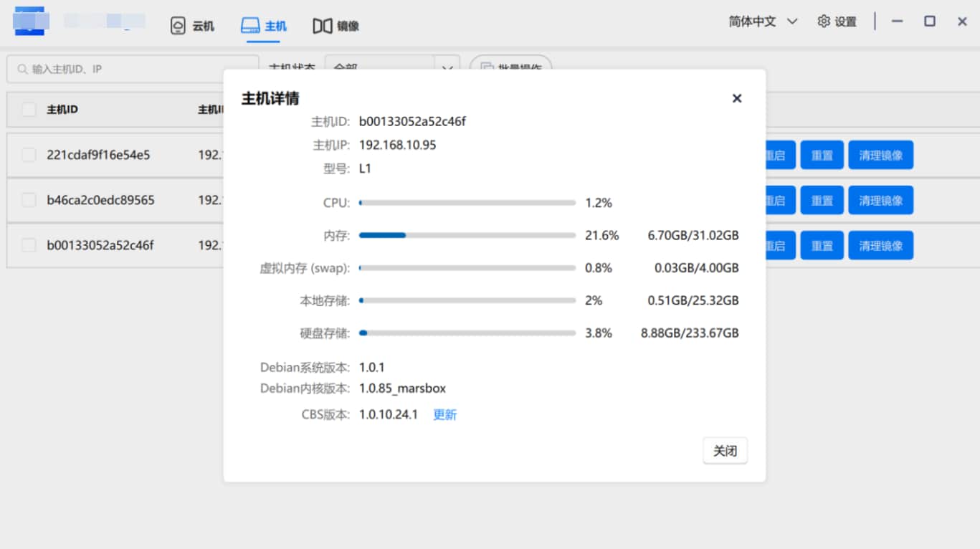Maximize the application window

point(929,22)
